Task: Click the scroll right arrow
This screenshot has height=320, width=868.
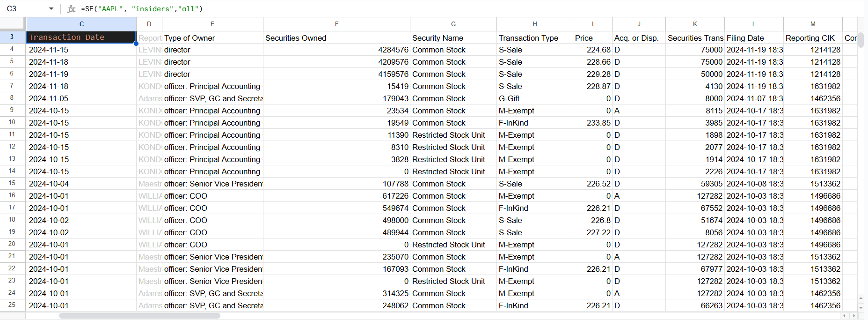Action: pos(853,316)
